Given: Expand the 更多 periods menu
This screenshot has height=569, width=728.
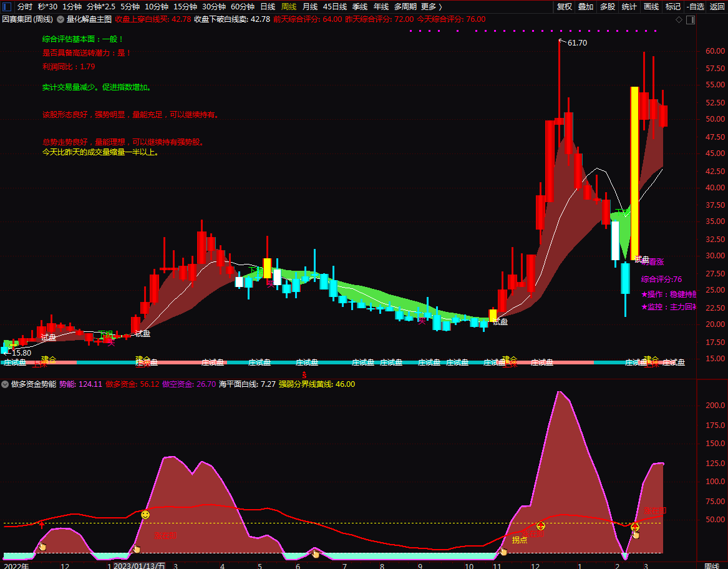Looking at the screenshot, I should pyautogui.click(x=432, y=6).
